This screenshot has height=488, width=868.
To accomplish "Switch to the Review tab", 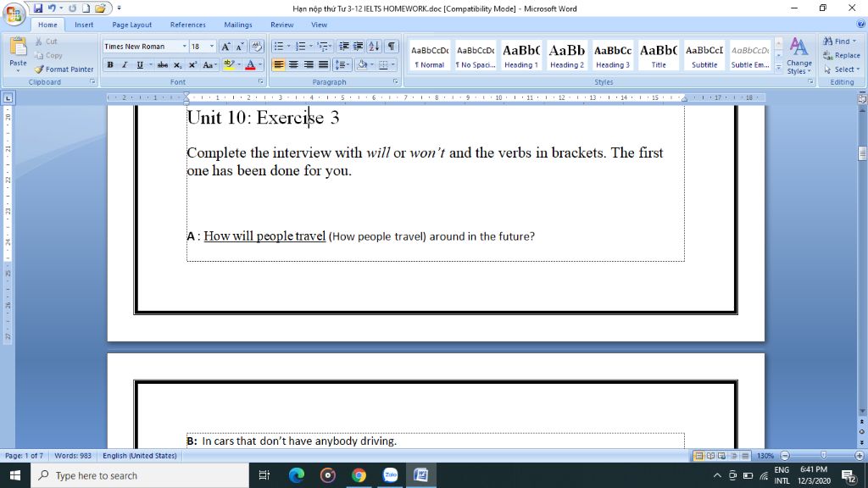I will (281, 25).
